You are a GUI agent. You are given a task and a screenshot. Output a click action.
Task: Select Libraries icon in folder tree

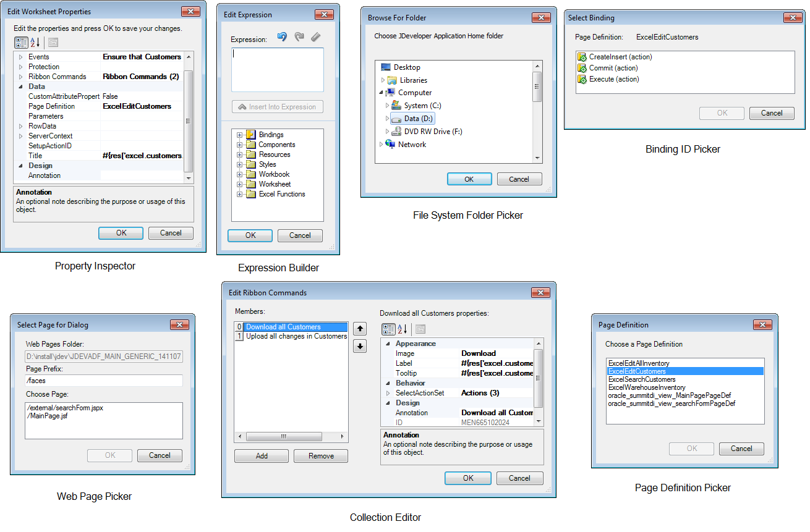pos(393,80)
